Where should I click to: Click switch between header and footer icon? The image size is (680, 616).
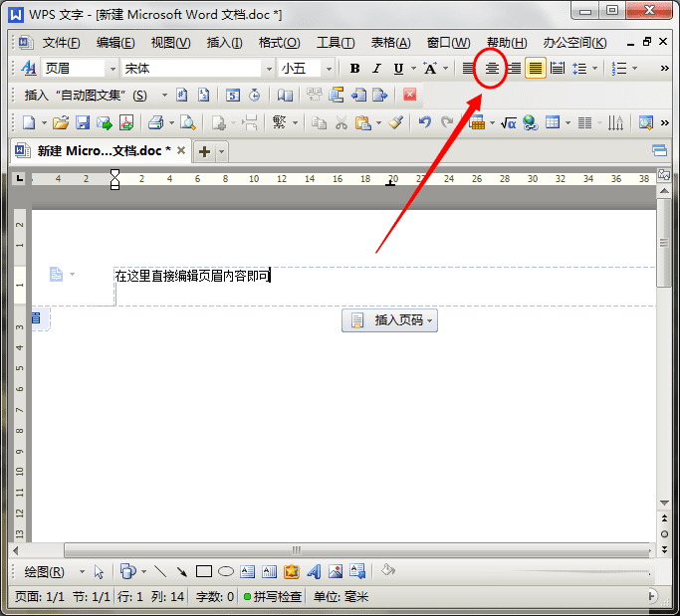click(336, 95)
